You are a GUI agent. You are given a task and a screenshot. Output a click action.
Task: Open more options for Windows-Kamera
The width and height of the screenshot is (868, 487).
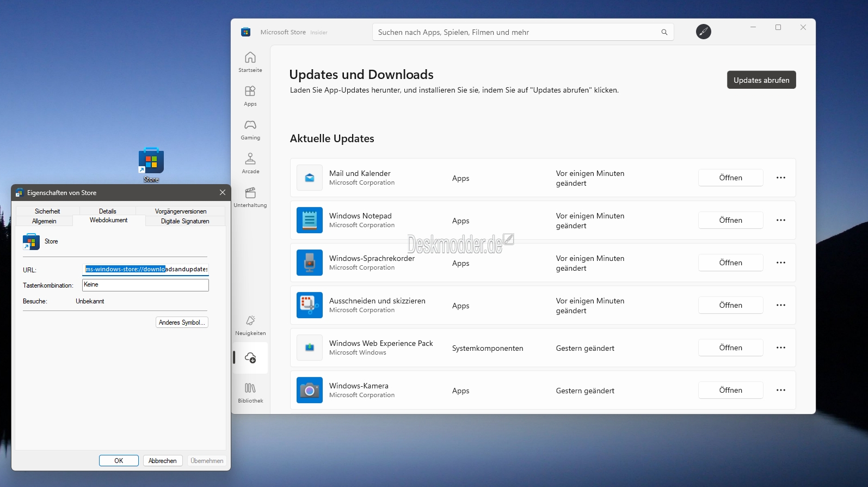coord(781,390)
